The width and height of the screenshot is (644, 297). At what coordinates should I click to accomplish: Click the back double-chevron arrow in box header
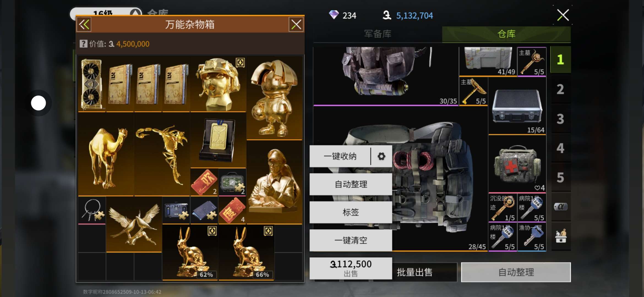click(84, 25)
